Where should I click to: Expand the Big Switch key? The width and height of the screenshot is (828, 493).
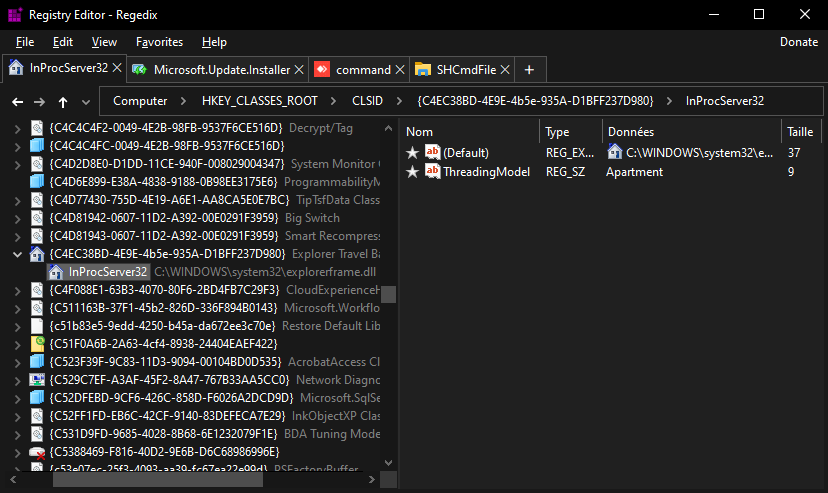17,219
